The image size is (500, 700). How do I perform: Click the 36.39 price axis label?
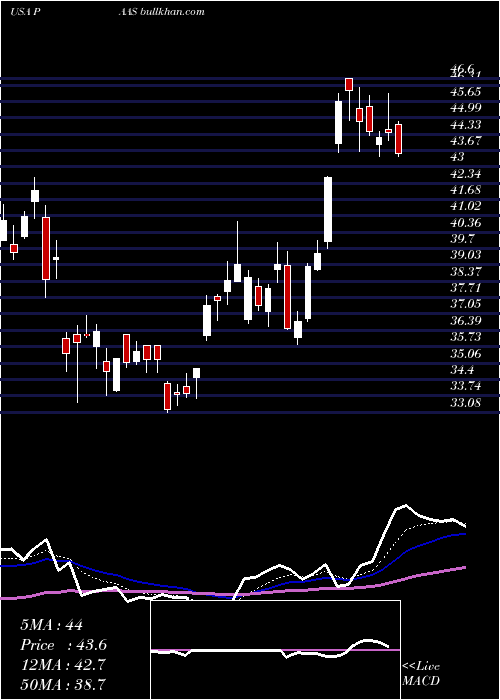(x=466, y=321)
